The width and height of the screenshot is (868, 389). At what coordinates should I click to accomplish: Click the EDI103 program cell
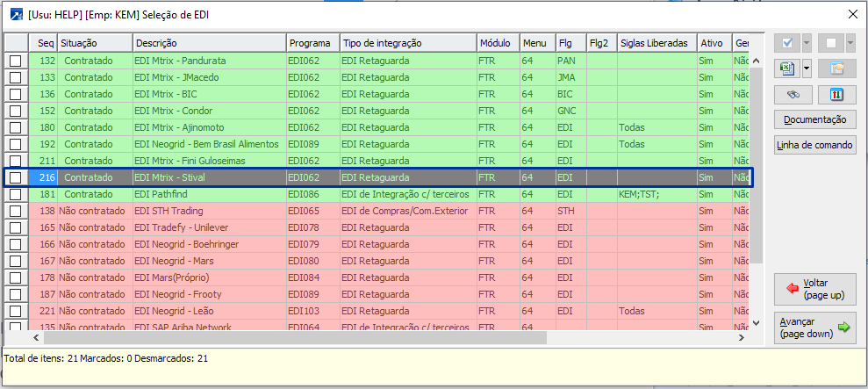(x=313, y=311)
